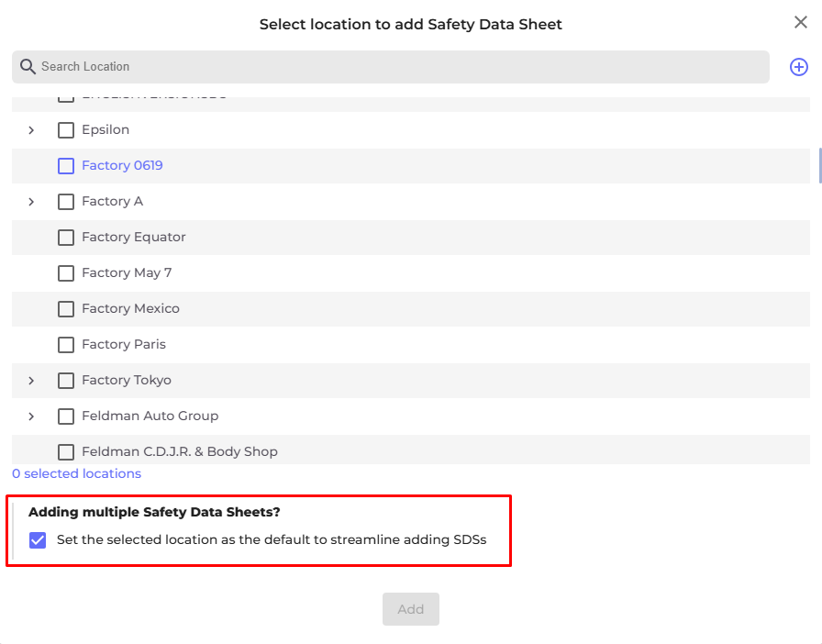Expand the Feldman Auto Group location
The width and height of the screenshot is (822, 644).
[x=31, y=416]
